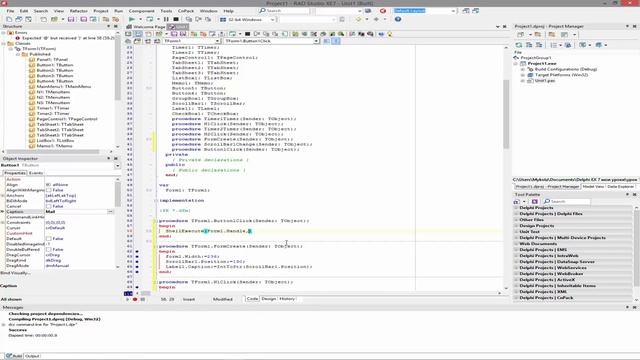Click the light bulb icon in editor toolbar
Viewport: 640px width, 360px height.
(390, 34)
